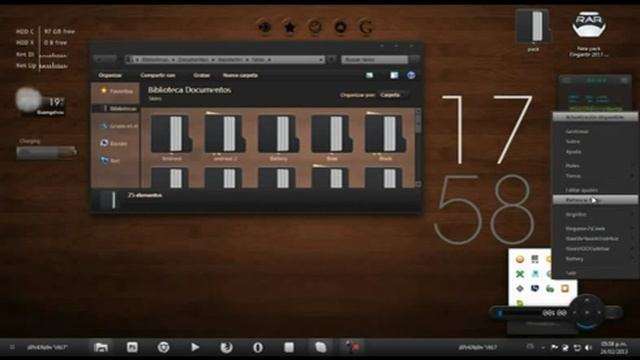Select Ayuda in the Rainmeter menu

(x=595, y=152)
